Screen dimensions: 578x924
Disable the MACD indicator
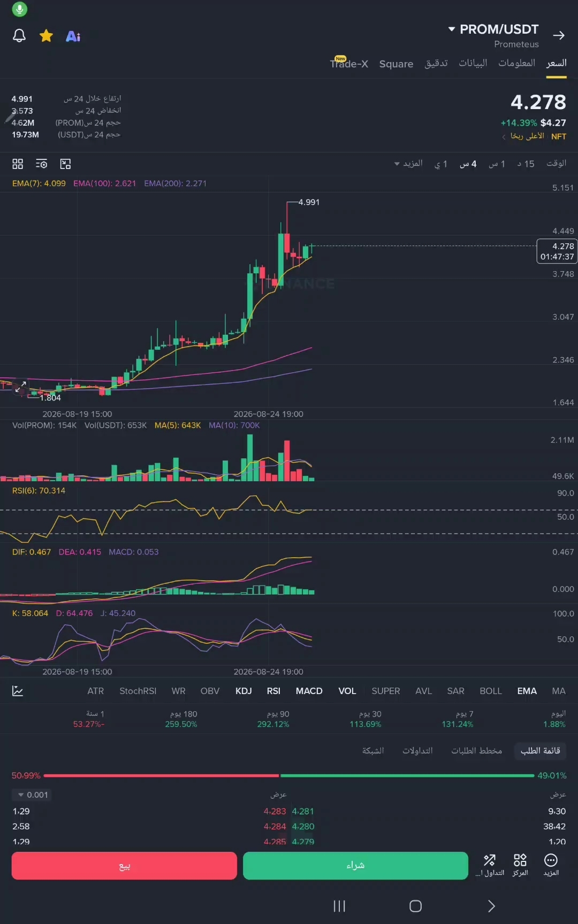[x=309, y=691]
